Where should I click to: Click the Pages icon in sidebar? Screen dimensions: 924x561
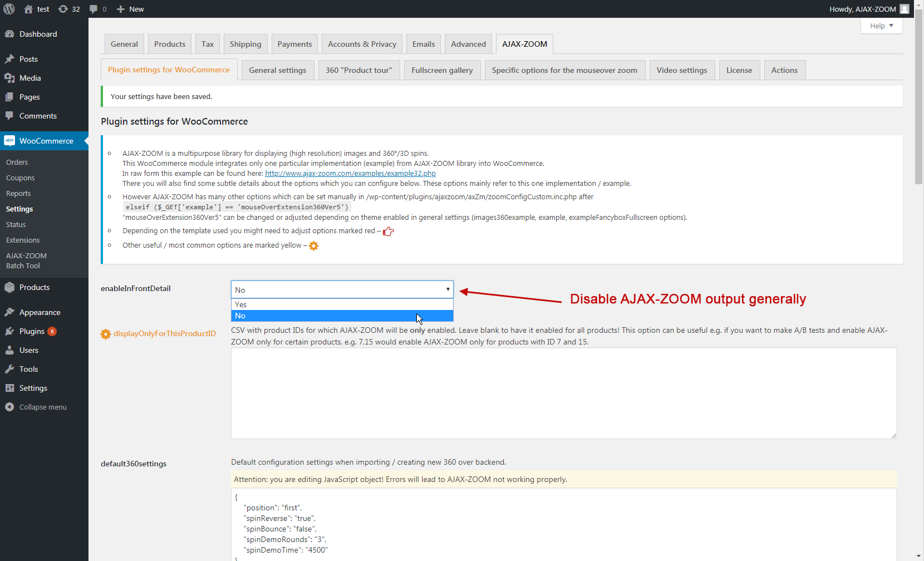[x=9, y=97]
